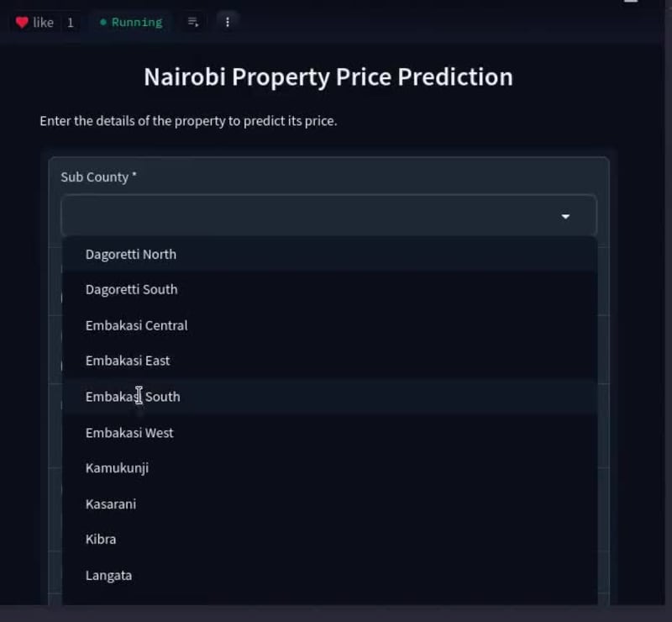
Task: Choose Embakasi Central as the sub county
Action: [136, 325]
